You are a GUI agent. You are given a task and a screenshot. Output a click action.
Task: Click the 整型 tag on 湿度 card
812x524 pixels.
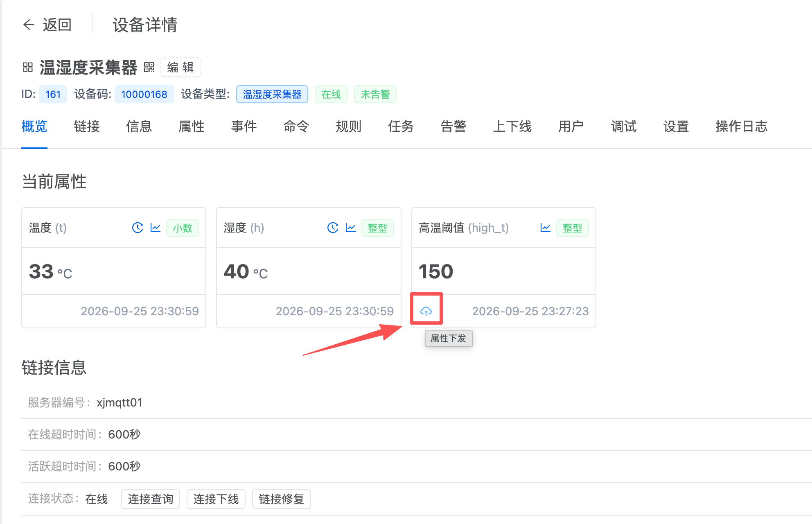377,228
